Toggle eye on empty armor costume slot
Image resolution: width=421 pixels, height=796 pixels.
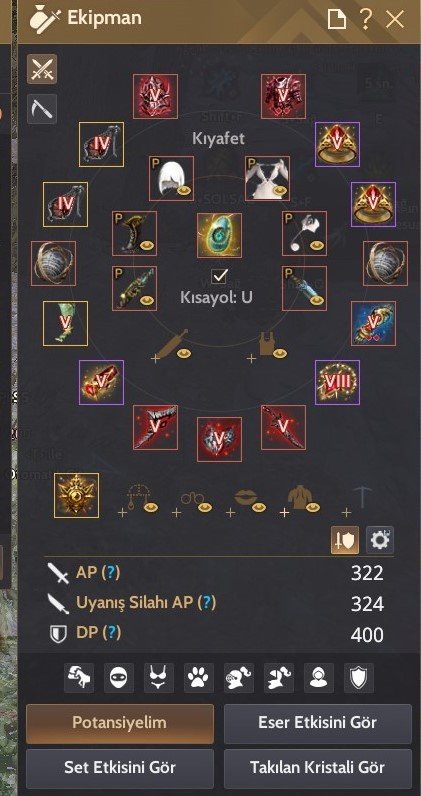pos(280,353)
